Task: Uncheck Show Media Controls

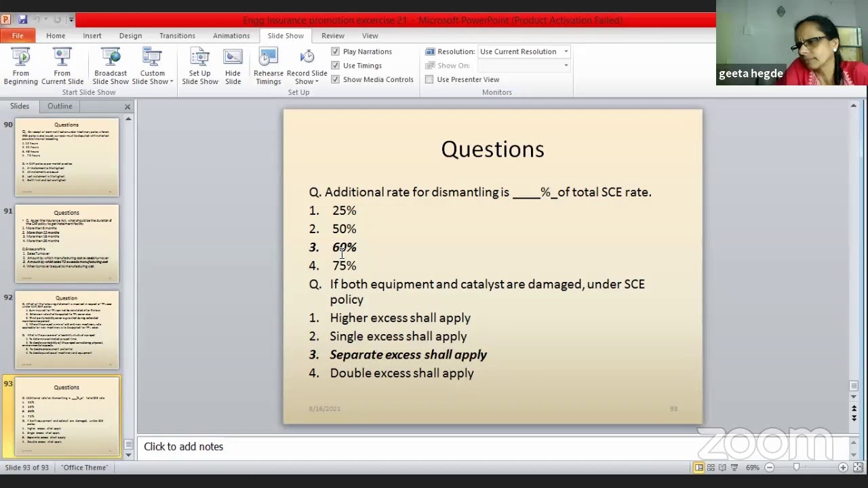Action: (335, 79)
